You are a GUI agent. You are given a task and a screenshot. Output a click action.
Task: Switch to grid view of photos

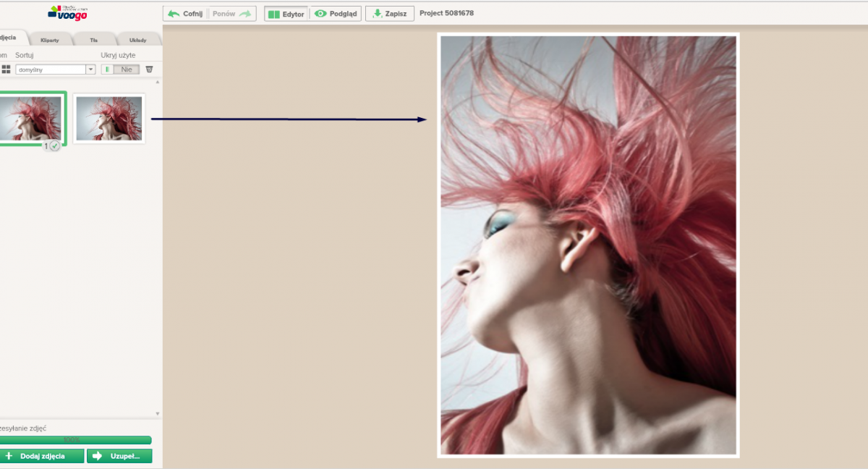(6, 69)
